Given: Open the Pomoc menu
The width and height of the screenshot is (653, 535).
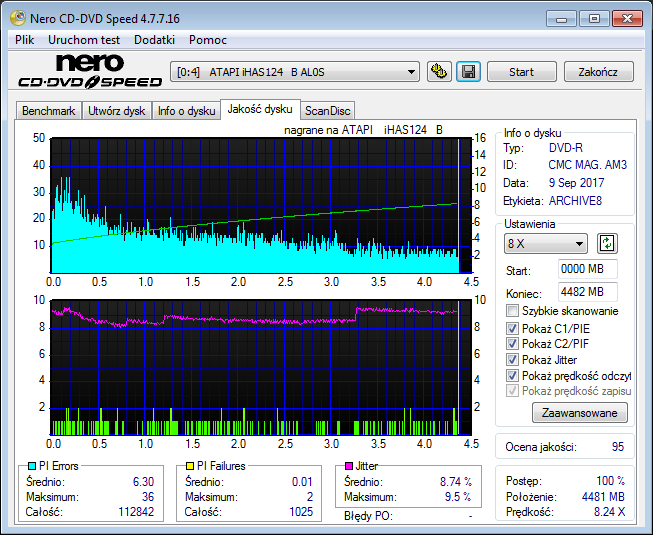Looking at the screenshot, I should tap(208, 40).
